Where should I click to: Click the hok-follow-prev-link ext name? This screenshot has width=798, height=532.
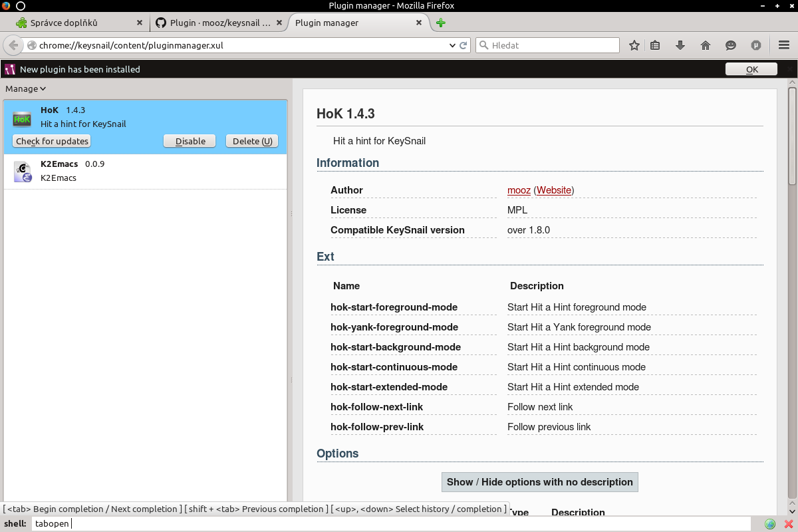(377, 427)
